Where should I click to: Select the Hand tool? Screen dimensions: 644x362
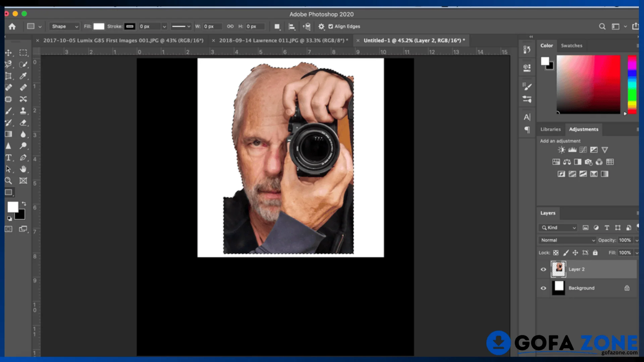(23, 169)
